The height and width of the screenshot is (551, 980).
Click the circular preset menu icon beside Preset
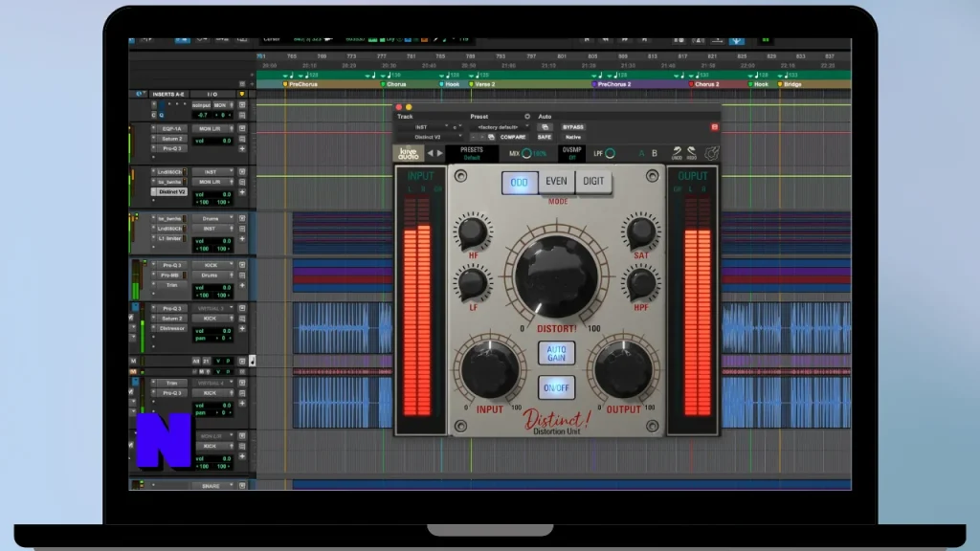[527, 116]
